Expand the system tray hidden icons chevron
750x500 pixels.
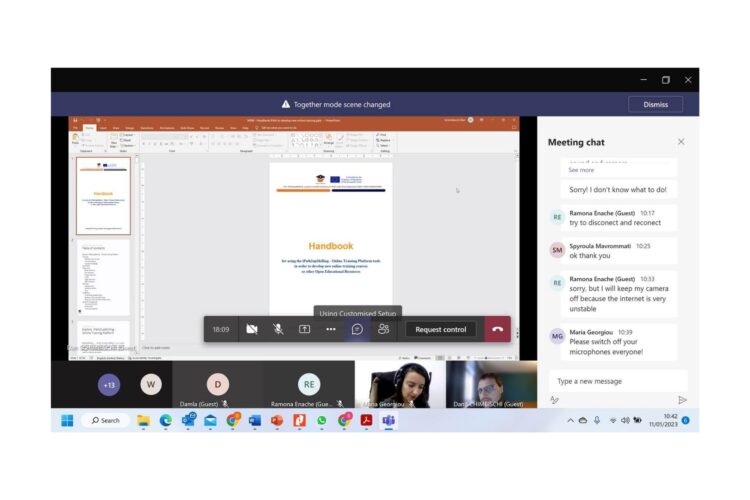[x=570, y=421]
